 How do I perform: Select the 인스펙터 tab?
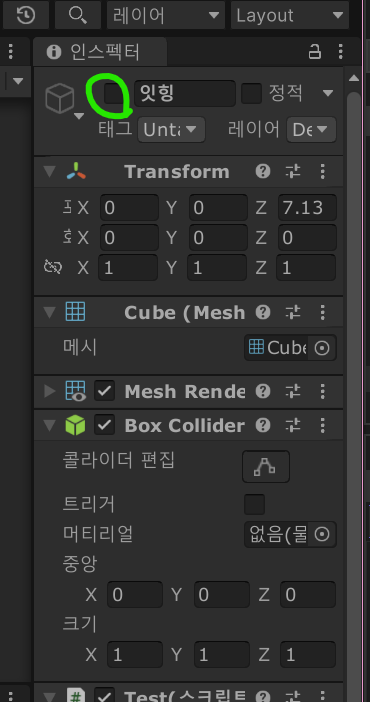pos(99,52)
